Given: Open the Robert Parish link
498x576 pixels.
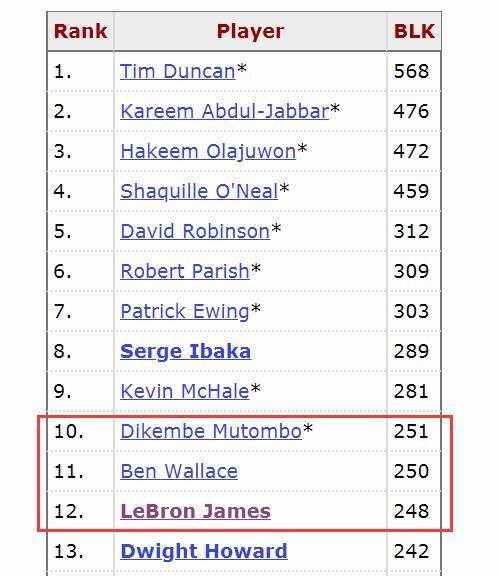Looking at the screenshot, I should (x=185, y=271).
